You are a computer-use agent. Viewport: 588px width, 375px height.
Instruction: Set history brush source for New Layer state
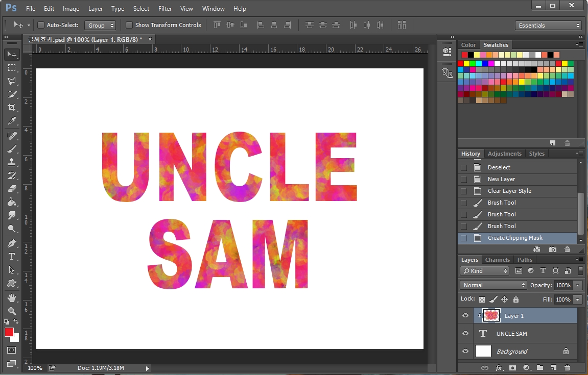coord(464,179)
